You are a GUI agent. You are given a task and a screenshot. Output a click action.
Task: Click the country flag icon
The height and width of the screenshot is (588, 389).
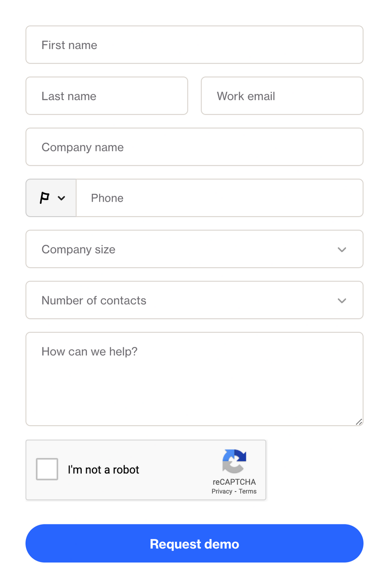44,197
